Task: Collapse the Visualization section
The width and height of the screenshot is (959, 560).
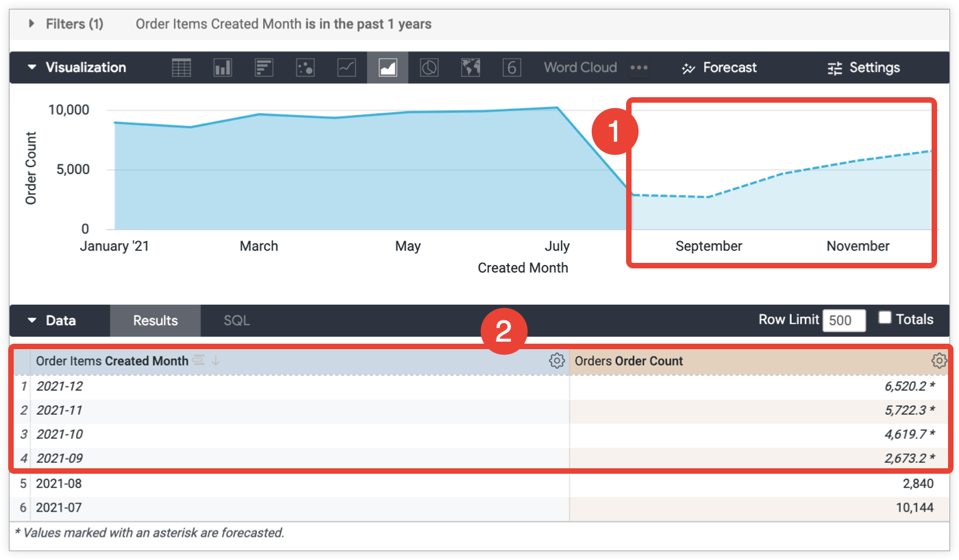Action: coord(32,68)
